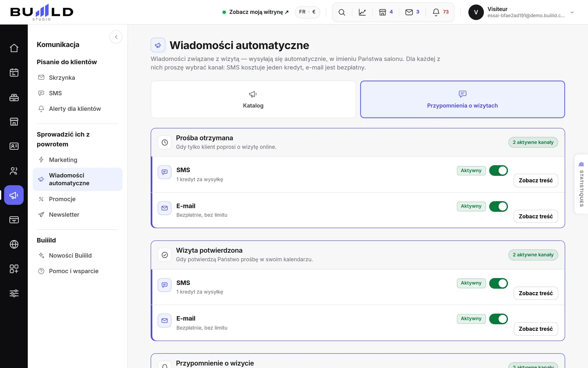This screenshot has height=368, width=588.
Task: Toggle E-mail switch under Prośba otrzymana
Action: pos(499,206)
